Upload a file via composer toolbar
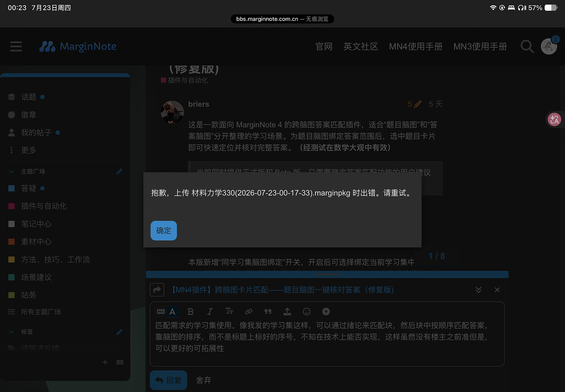The height and width of the screenshot is (392, 565). [x=287, y=312]
